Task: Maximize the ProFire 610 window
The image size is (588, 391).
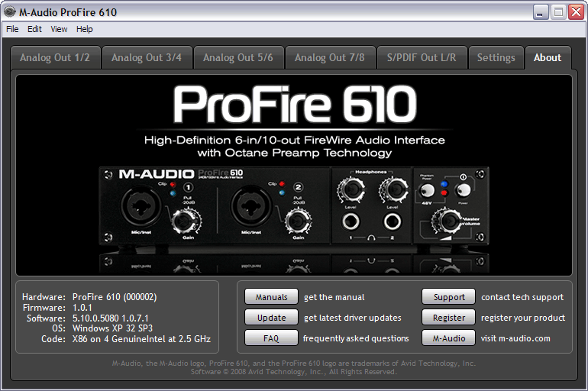Action: coord(558,12)
